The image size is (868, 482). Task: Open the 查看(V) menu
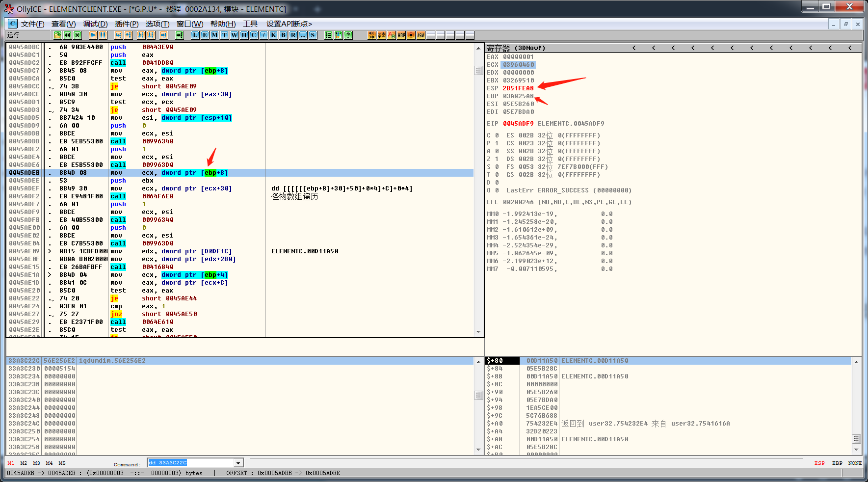click(64, 24)
